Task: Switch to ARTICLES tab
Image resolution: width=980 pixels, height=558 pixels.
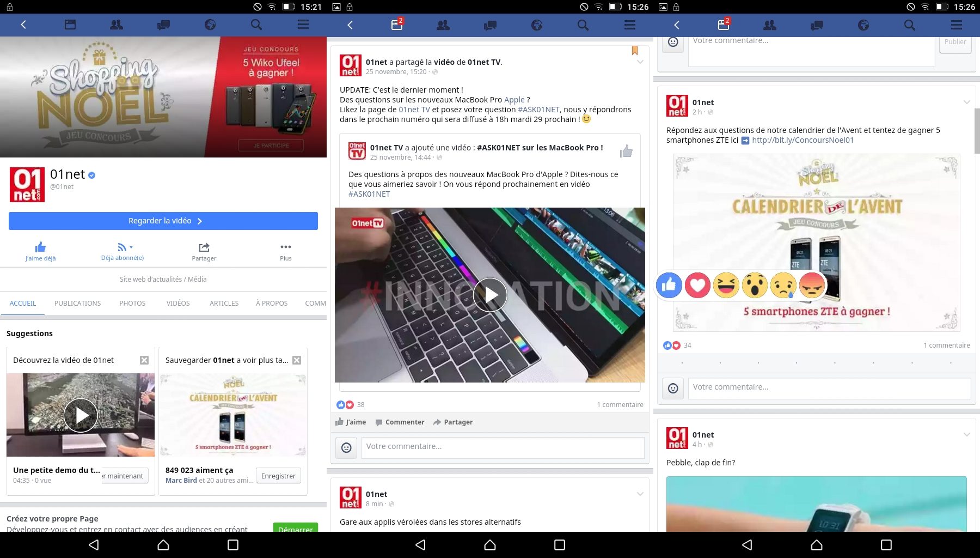Action: tap(224, 303)
